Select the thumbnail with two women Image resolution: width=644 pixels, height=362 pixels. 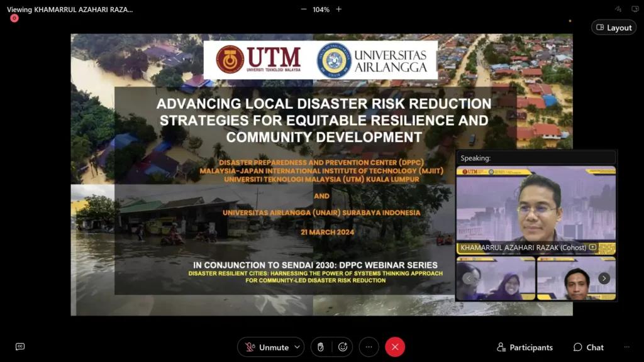pyautogui.click(x=496, y=278)
